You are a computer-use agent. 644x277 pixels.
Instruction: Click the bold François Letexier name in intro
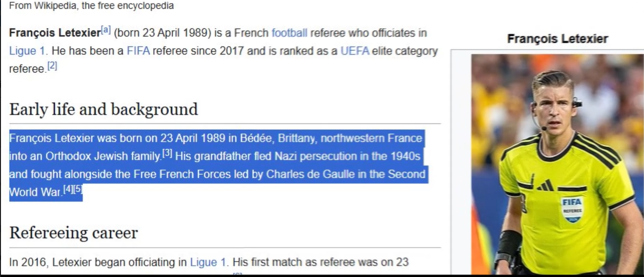click(x=54, y=33)
